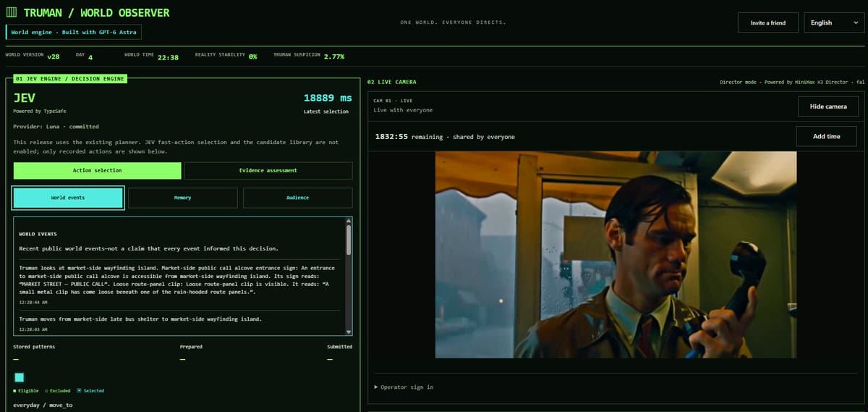Click the 12:28:44 AM event timestamp

pos(33,302)
